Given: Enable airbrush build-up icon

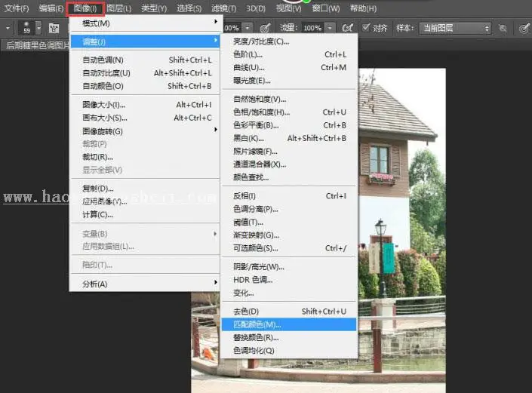Looking at the screenshot, I should [x=347, y=28].
